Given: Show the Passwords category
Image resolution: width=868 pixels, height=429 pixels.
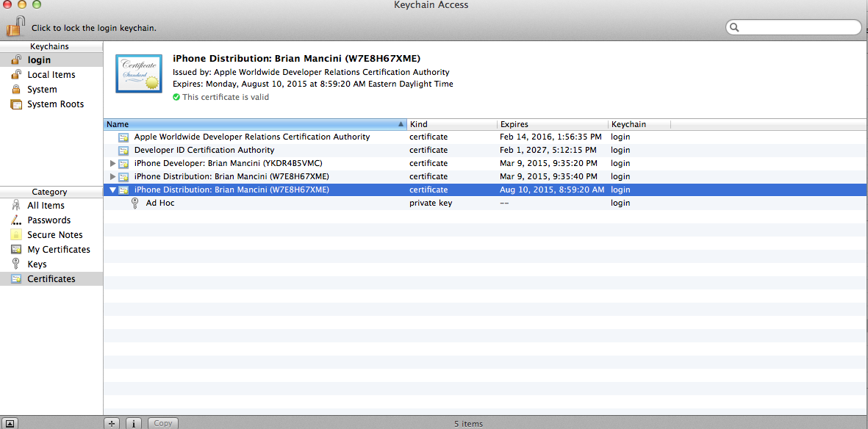Looking at the screenshot, I should click(51, 220).
